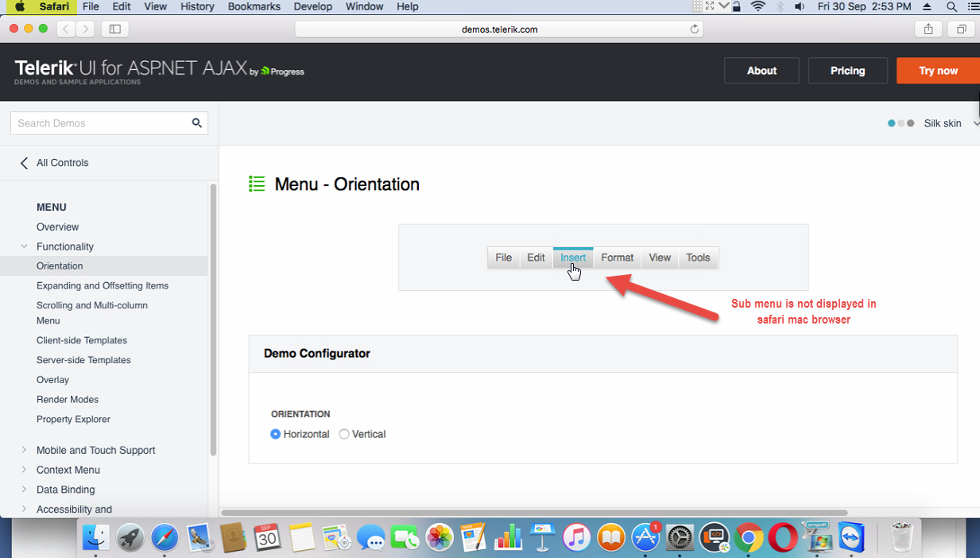Collapse the Functionality section chevron

(24, 246)
